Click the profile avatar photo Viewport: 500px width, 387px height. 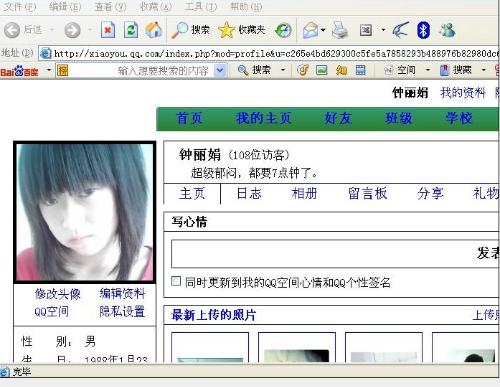coord(85,212)
